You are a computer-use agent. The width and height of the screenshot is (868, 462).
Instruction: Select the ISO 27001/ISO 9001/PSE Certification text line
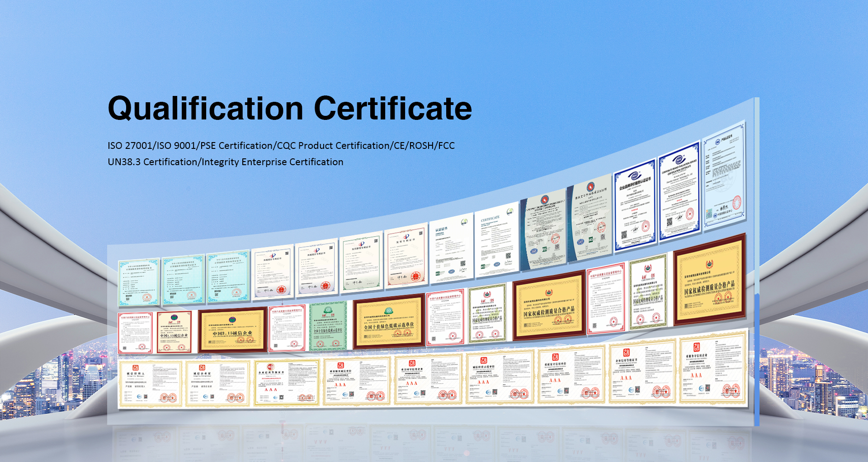click(281, 146)
